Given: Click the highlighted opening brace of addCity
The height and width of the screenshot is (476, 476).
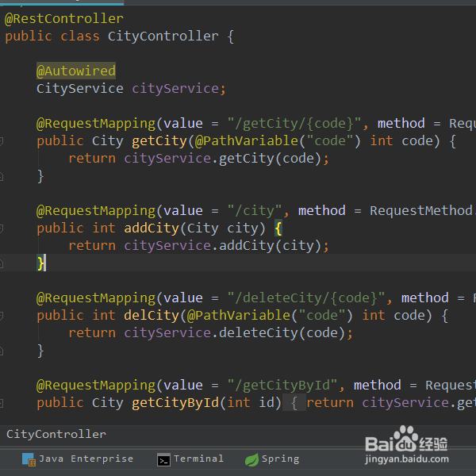Looking at the screenshot, I should coord(278,228).
